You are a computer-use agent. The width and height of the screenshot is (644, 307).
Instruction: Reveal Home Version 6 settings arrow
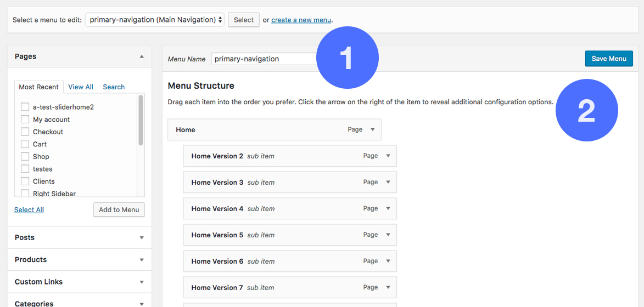pos(388,261)
